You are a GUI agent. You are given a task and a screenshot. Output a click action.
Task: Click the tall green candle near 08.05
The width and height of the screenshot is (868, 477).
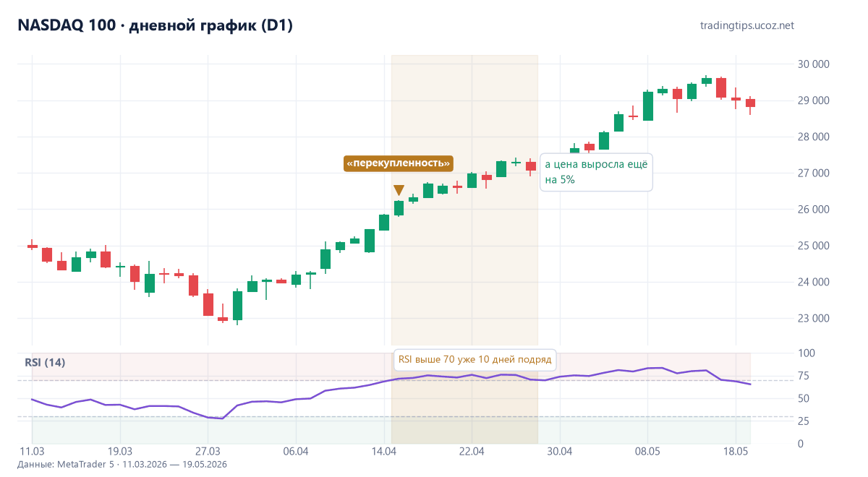(648, 106)
